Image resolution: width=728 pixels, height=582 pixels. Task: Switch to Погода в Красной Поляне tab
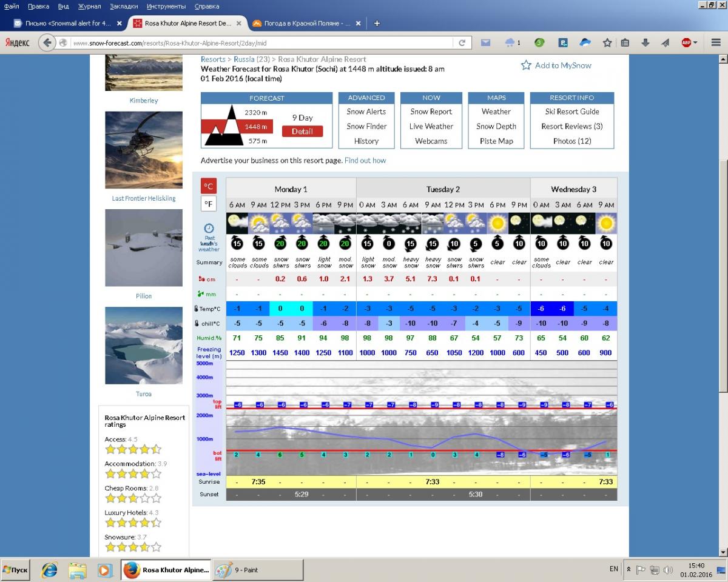pos(306,24)
